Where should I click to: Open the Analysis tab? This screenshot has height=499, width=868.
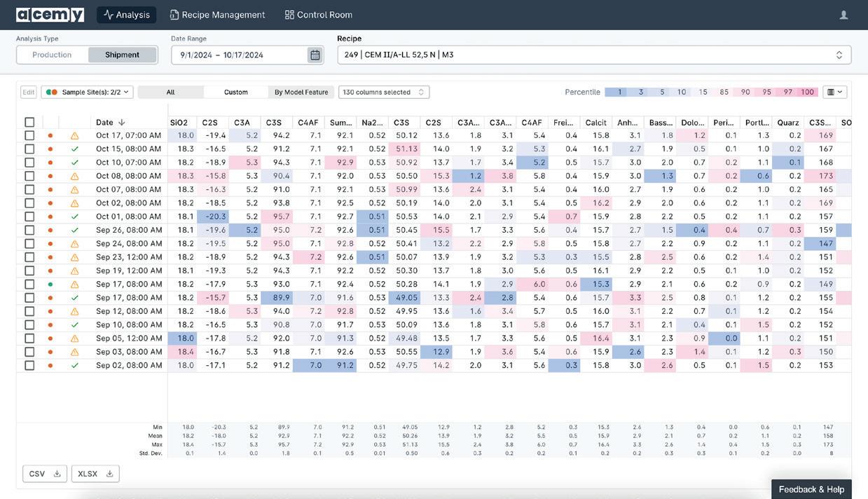click(x=126, y=15)
